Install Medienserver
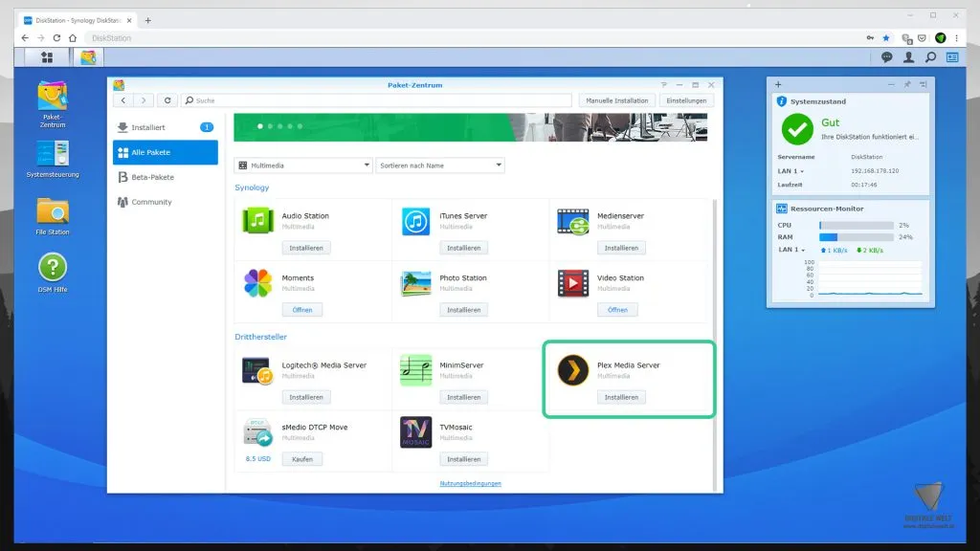The image size is (980, 551). tap(621, 248)
